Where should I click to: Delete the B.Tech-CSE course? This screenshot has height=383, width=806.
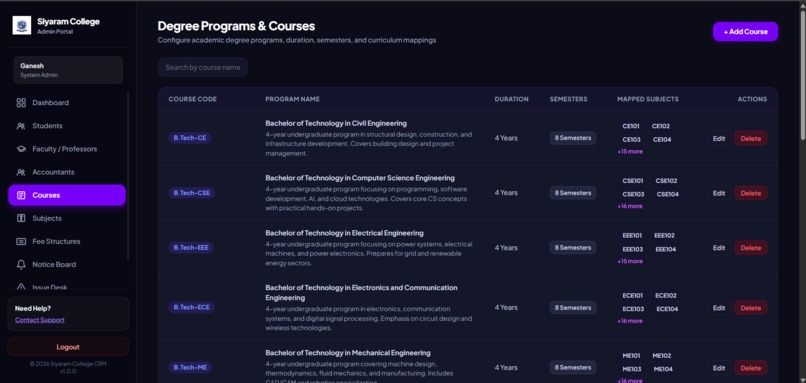click(750, 193)
